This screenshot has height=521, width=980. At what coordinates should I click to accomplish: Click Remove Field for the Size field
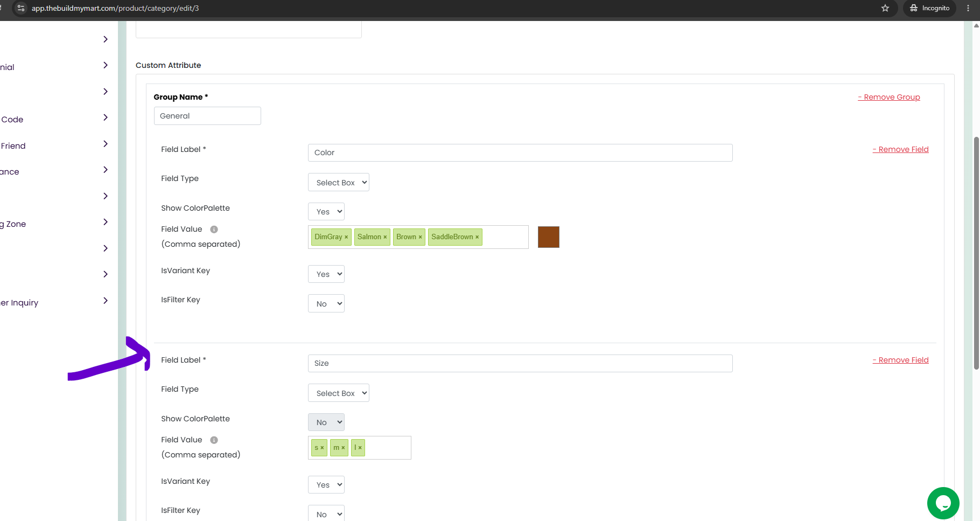point(901,360)
